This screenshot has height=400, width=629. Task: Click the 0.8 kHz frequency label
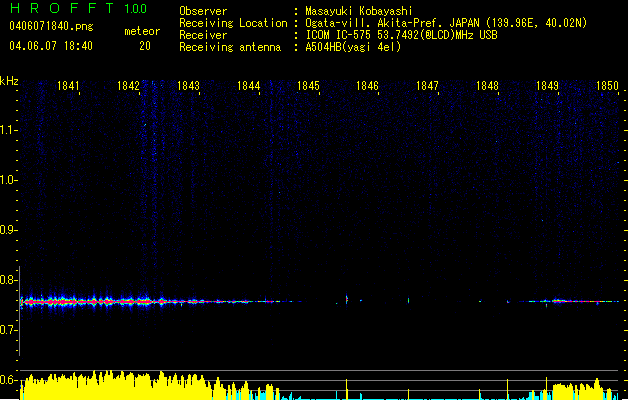8,280
